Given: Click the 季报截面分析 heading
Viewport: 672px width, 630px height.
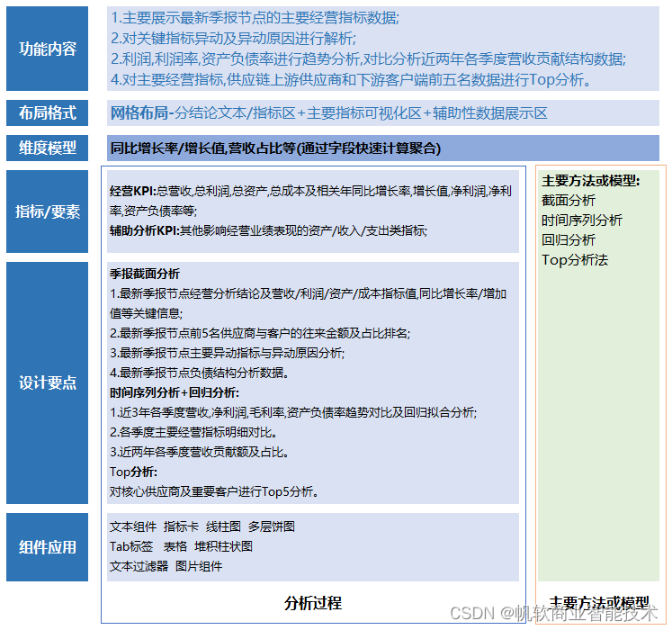Looking at the screenshot, I should click(145, 274).
